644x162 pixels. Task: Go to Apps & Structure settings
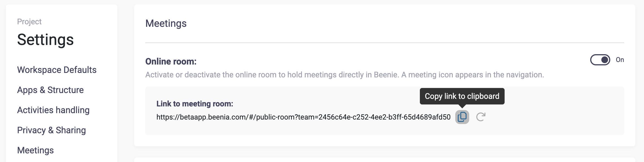(x=50, y=90)
